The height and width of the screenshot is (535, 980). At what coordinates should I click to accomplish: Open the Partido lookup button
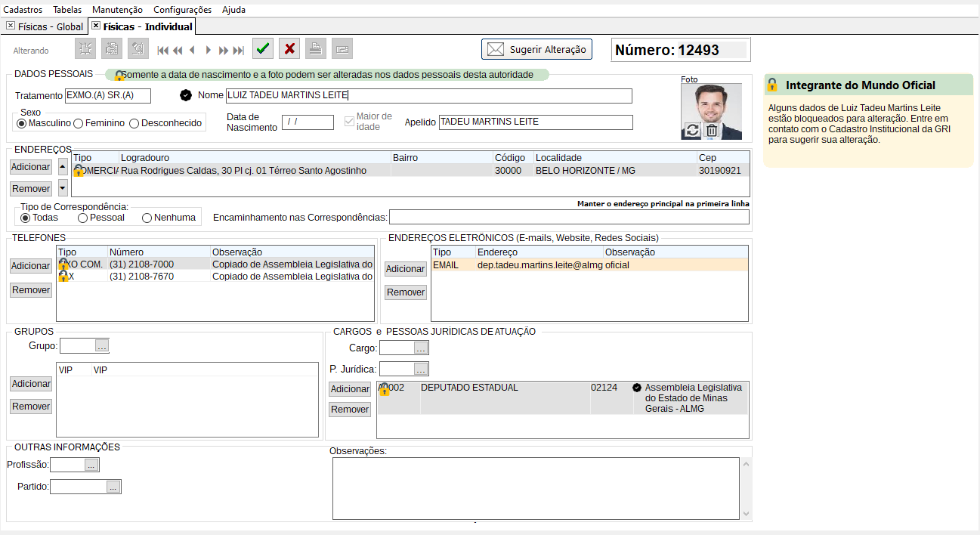coord(113,487)
